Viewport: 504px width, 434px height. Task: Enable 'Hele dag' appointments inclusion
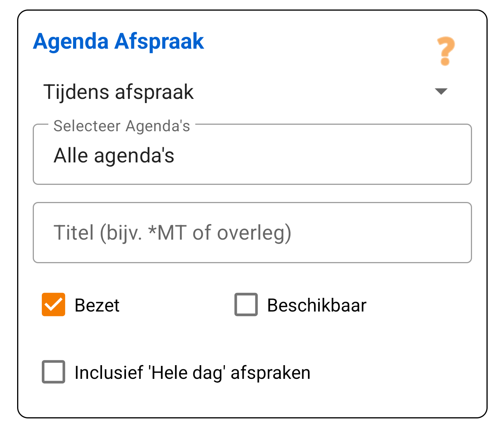click(53, 372)
